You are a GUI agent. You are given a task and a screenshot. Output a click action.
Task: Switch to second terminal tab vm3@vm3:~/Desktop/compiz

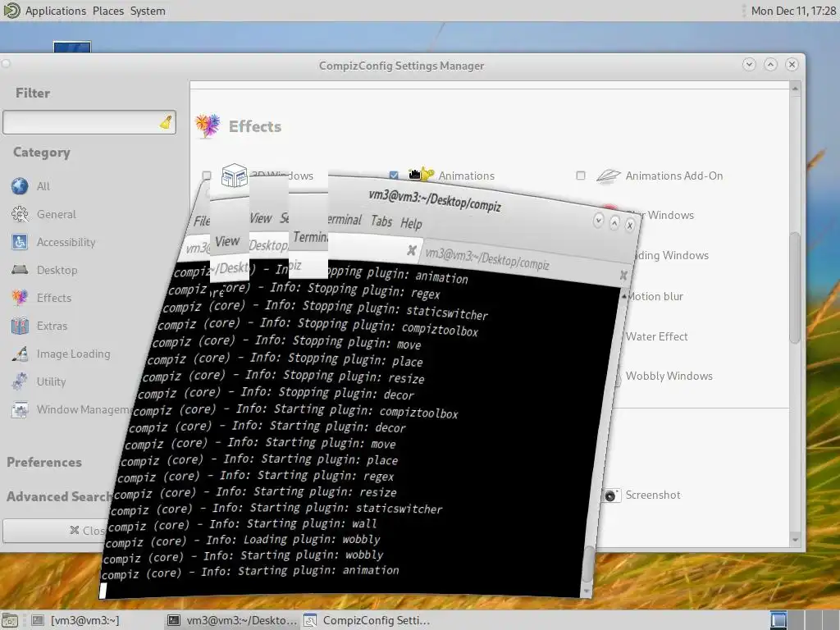point(487,258)
